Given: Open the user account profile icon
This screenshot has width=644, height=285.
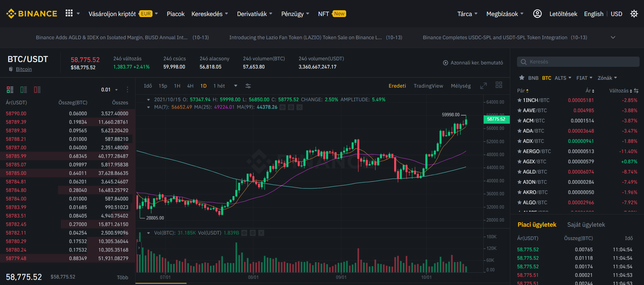Looking at the screenshot, I should [537, 14].
